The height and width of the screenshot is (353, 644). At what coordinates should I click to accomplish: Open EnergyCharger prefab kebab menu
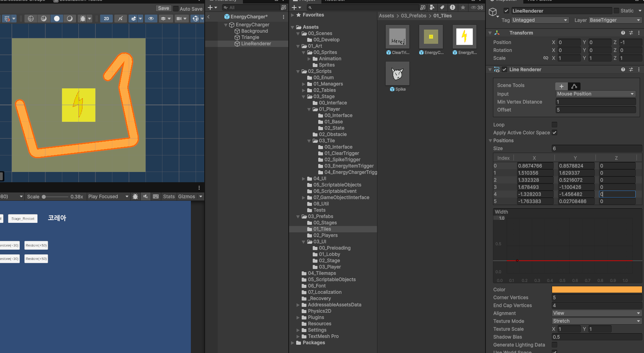tap(283, 17)
